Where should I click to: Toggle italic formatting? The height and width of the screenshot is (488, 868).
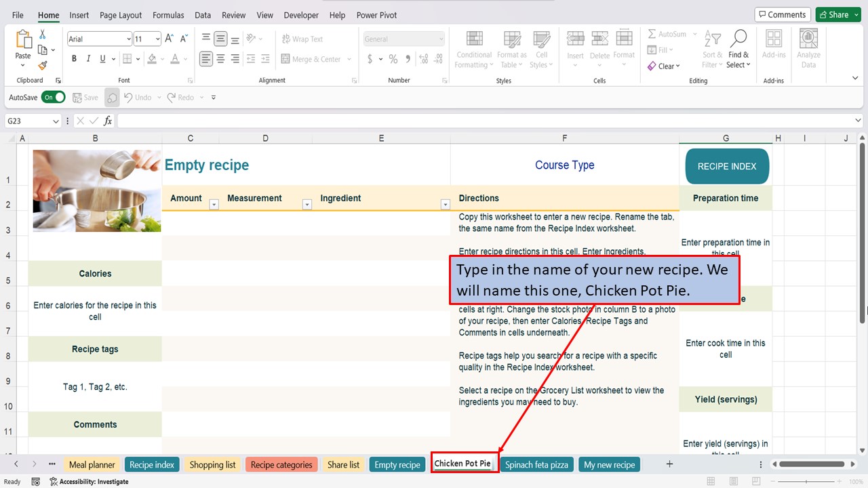tap(87, 59)
